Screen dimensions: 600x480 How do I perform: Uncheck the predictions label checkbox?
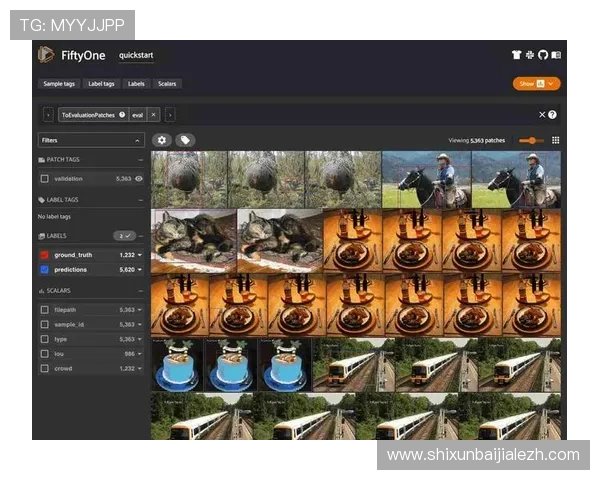44,270
